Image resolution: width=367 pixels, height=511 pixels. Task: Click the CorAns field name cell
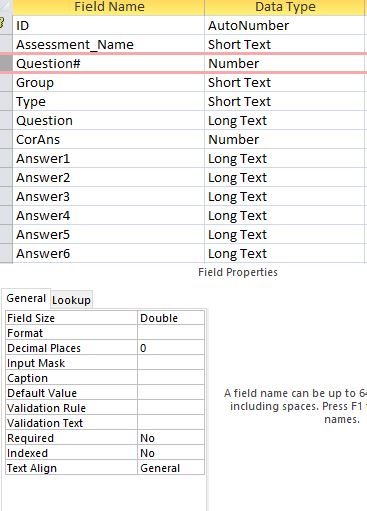[109, 139]
